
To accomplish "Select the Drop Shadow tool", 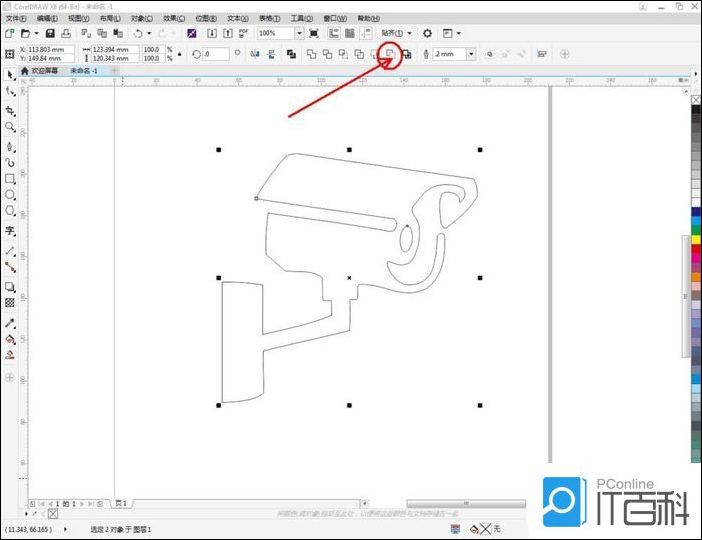I will coord(10,287).
